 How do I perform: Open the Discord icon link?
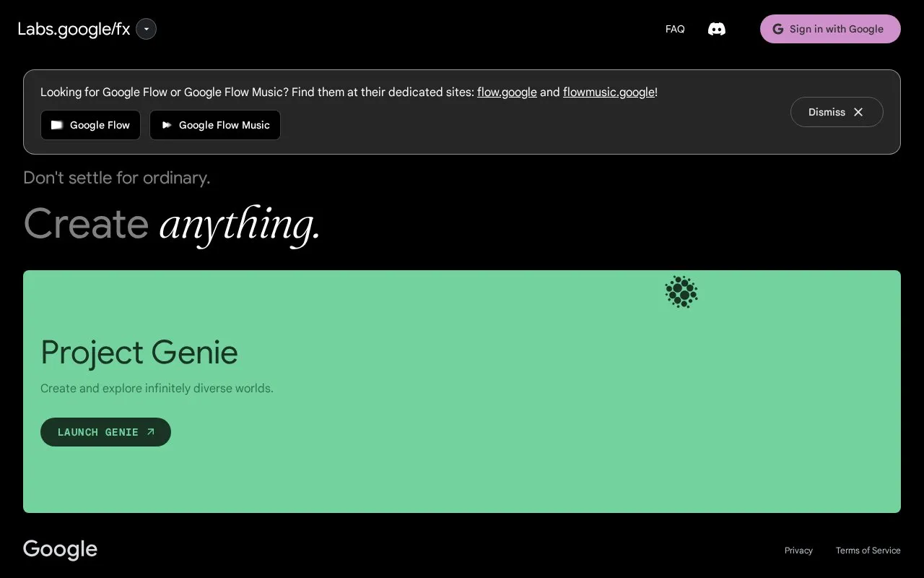pos(716,29)
